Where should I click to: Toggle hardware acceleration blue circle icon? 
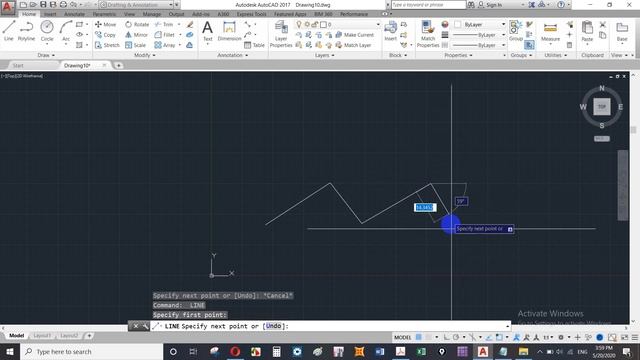coord(600,337)
